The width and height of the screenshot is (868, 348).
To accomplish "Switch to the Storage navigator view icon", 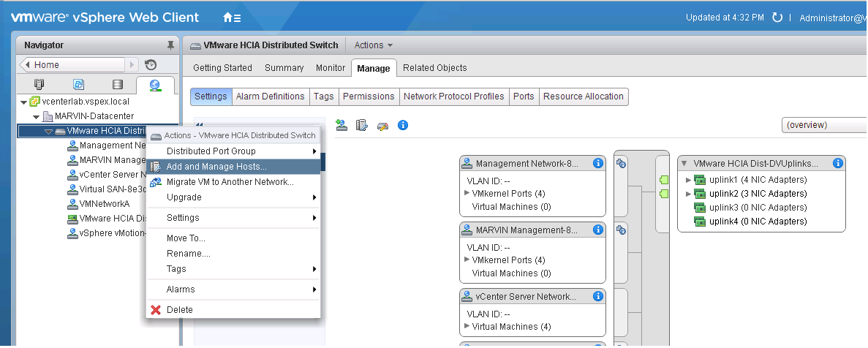I will click(117, 85).
